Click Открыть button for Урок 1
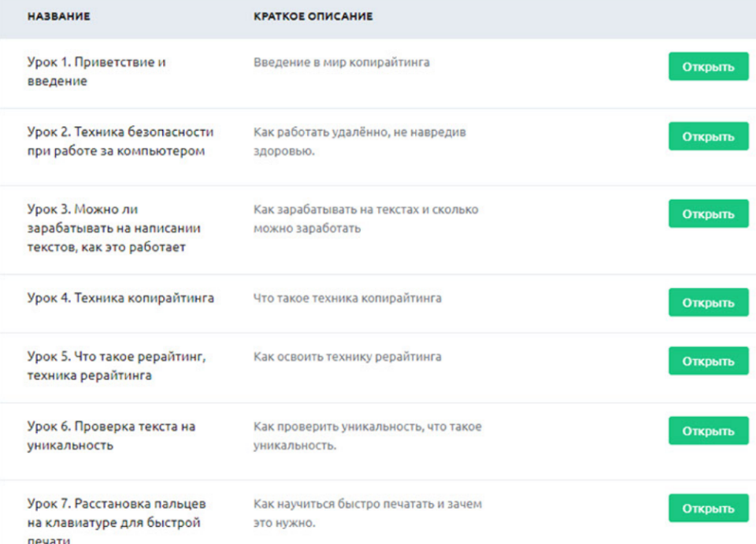Viewport: 756px width, 544px height. point(708,67)
